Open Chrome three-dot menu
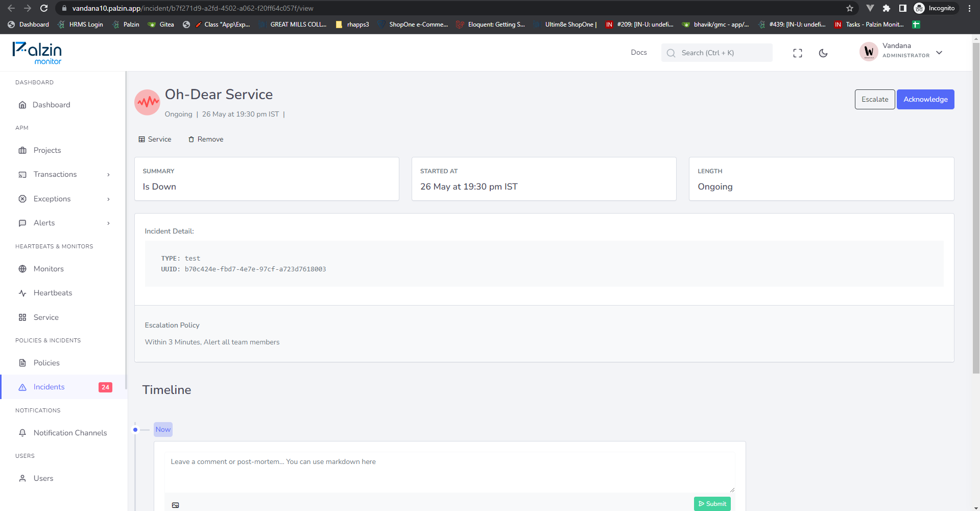Screen dimensions: 980x511 969,8
